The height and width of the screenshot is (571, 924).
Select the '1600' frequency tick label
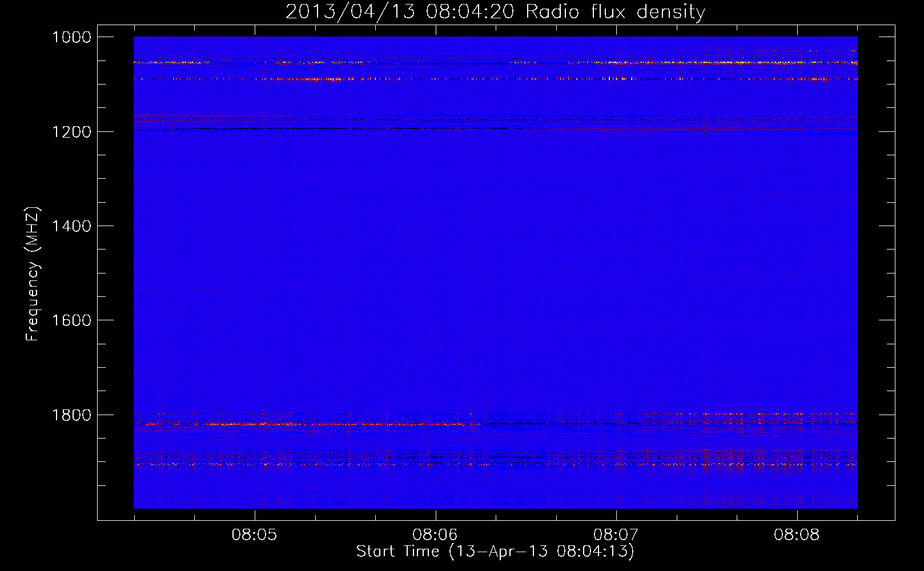pyautogui.click(x=71, y=320)
